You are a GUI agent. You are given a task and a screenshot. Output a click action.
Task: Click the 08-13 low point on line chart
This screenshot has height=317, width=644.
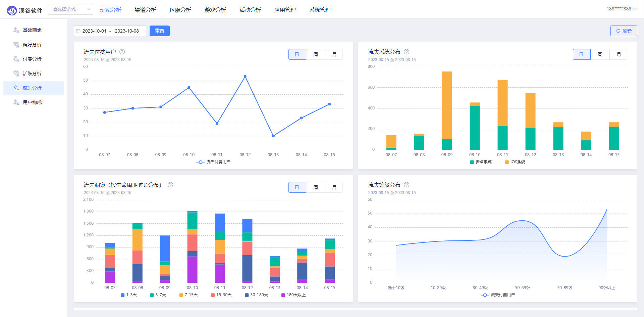pos(273,136)
